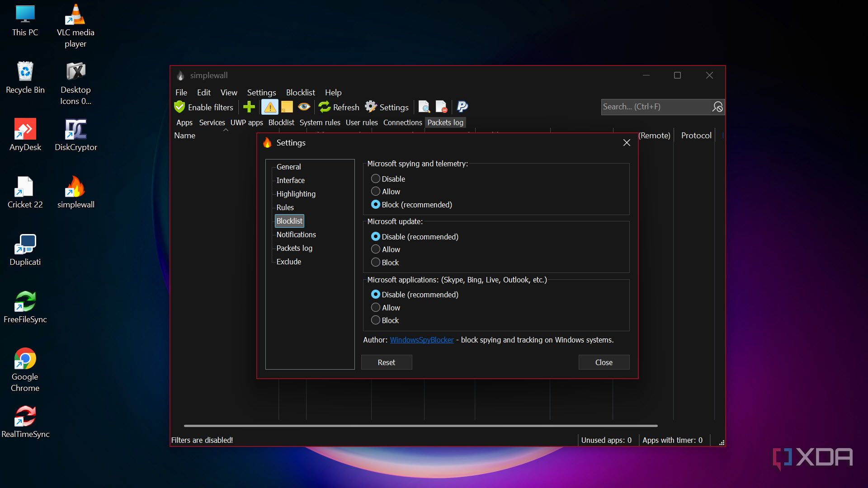
Task: Allow Microsoft update
Action: click(x=375, y=249)
